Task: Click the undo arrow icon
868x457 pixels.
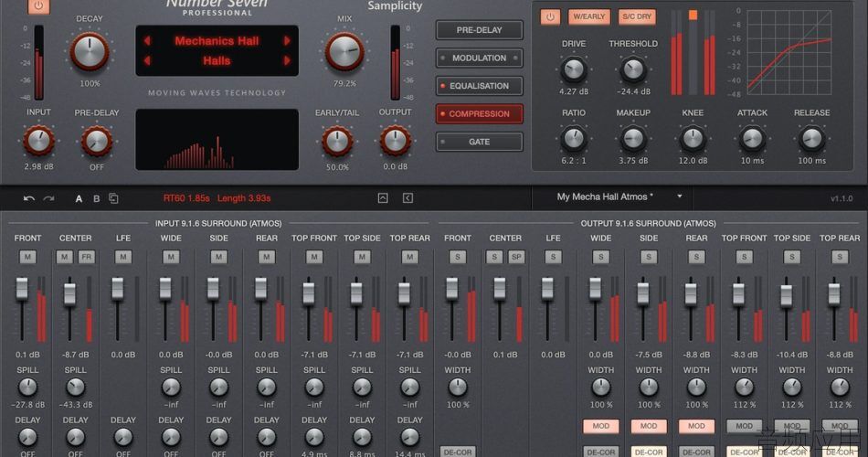Action: coord(29,198)
